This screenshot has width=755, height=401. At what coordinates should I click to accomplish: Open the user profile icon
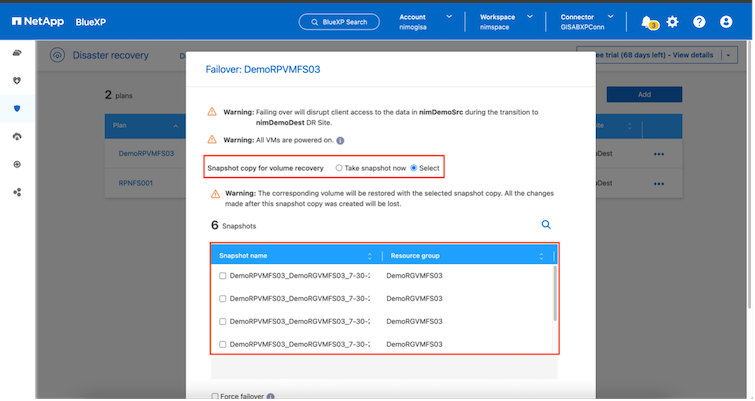[x=726, y=22]
